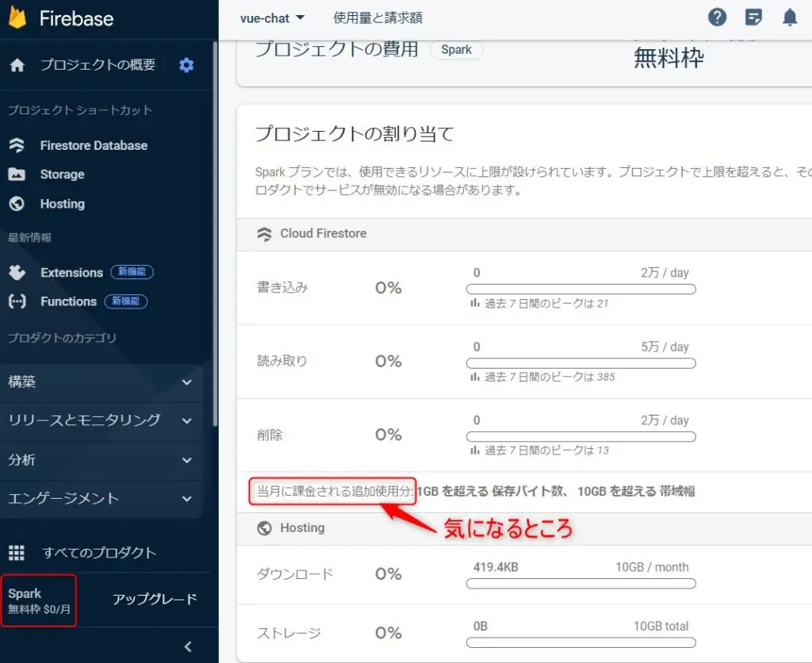Click the sidebar vertical scrollbar
This screenshot has height=663, width=812.
coord(215,233)
